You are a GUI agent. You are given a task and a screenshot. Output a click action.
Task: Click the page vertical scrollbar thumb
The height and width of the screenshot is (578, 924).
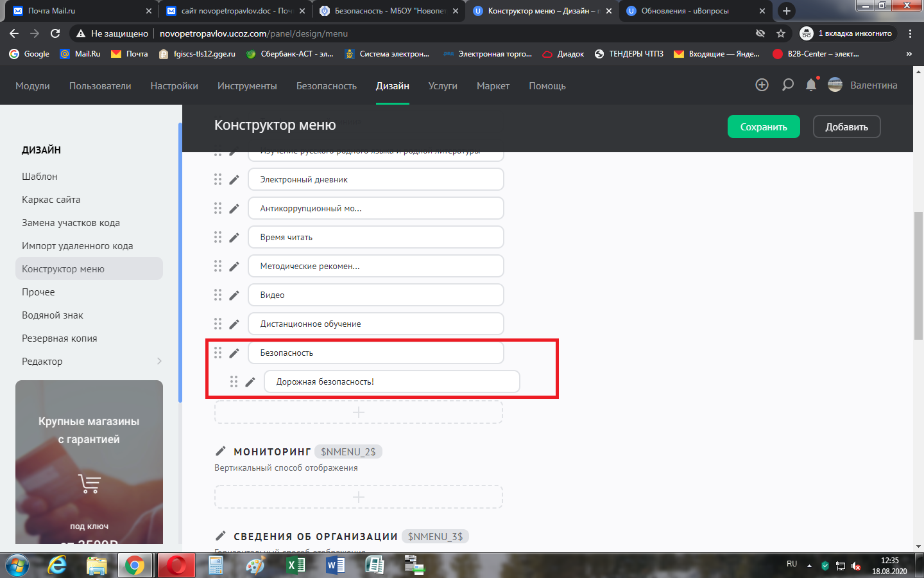pyautogui.click(x=918, y=276)
